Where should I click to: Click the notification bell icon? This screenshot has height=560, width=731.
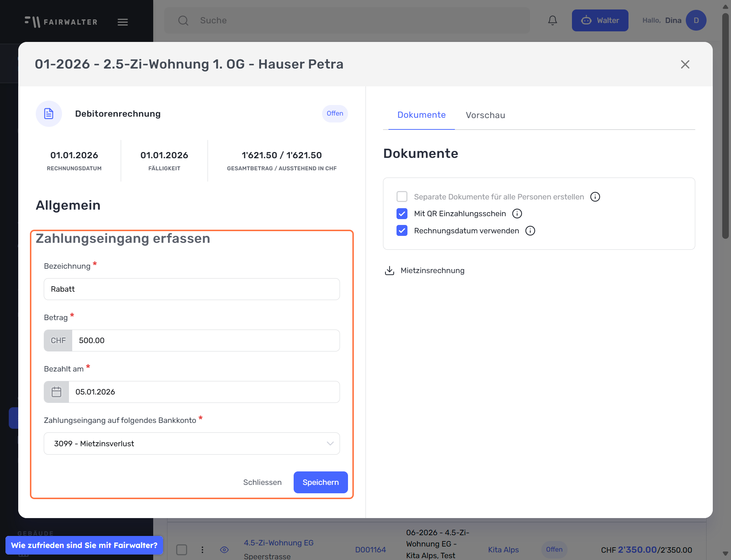[x=552, y=20]
